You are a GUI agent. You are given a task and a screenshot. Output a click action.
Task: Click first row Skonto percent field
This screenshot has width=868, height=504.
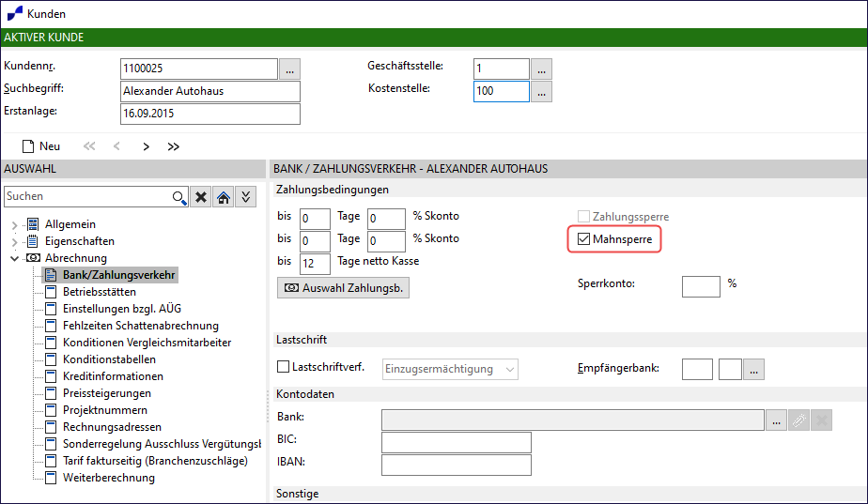[386, 219]
